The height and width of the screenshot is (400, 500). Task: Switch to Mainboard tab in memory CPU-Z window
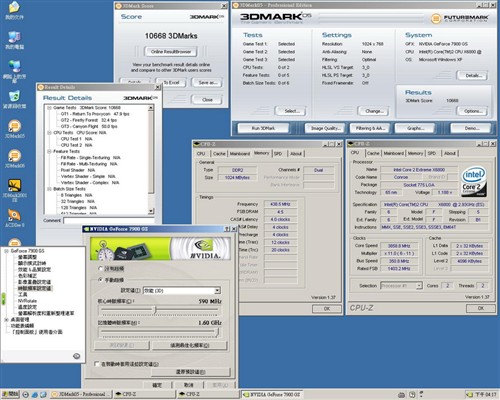point(240,154)
